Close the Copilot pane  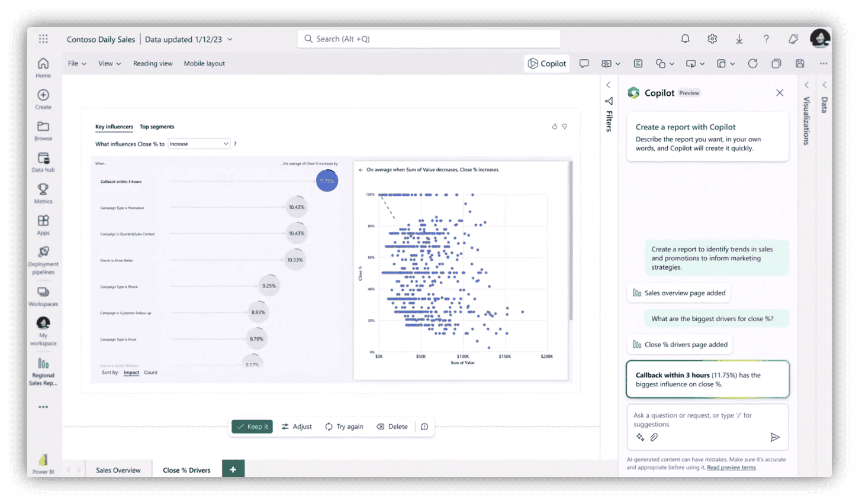click(x=780, y=93)
